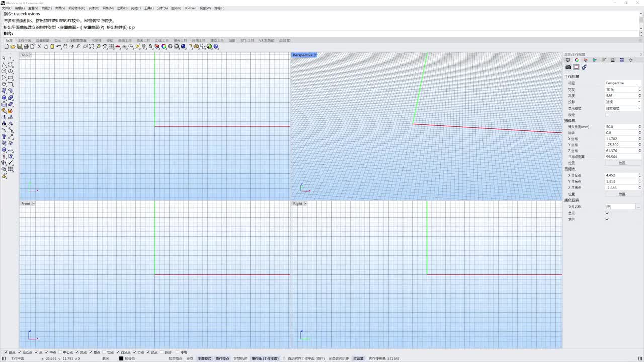Click the four-viewport layout icon in toolbar
The height and width of the screenshot is (362, 644).
point(111,46)
